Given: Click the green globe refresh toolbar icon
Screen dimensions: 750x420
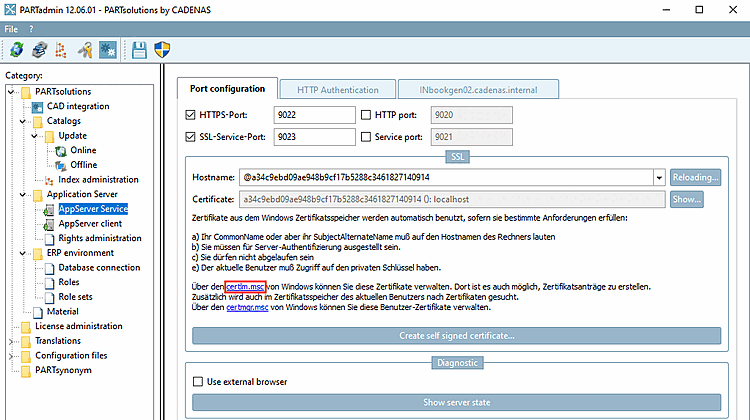Looking at the screenshot, I should tap(17, 49).
